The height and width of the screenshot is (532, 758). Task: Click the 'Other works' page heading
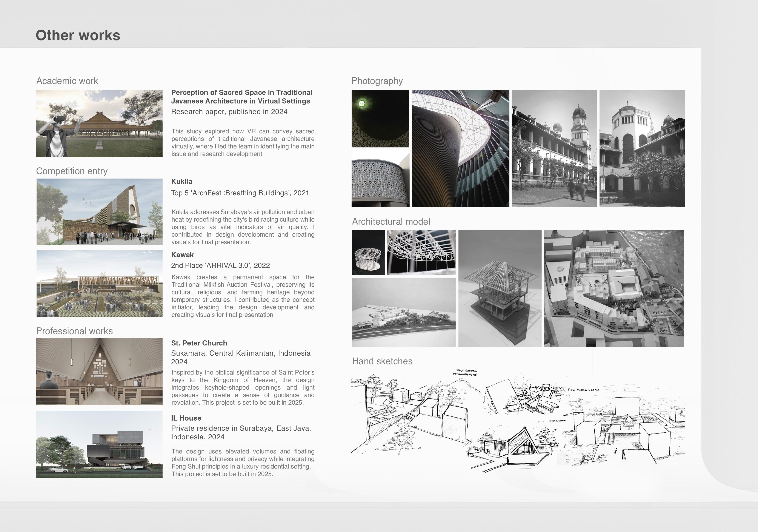(78, 35)
